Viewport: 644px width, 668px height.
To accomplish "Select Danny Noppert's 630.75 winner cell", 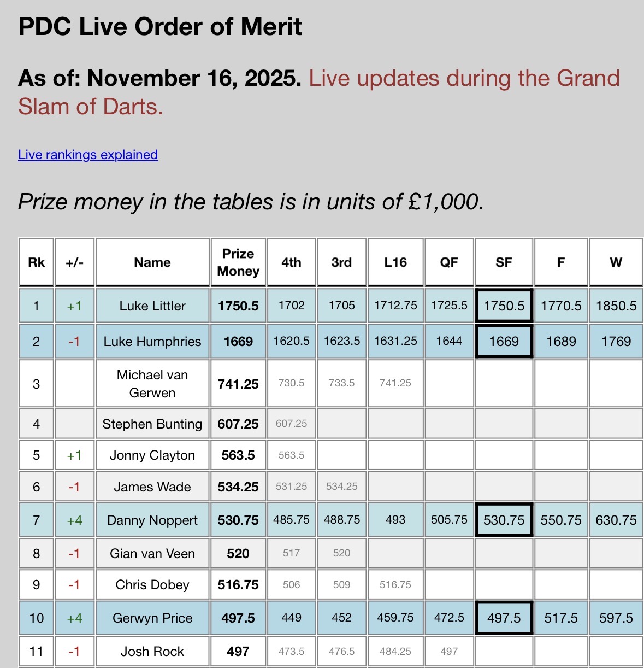I will 616,520.
